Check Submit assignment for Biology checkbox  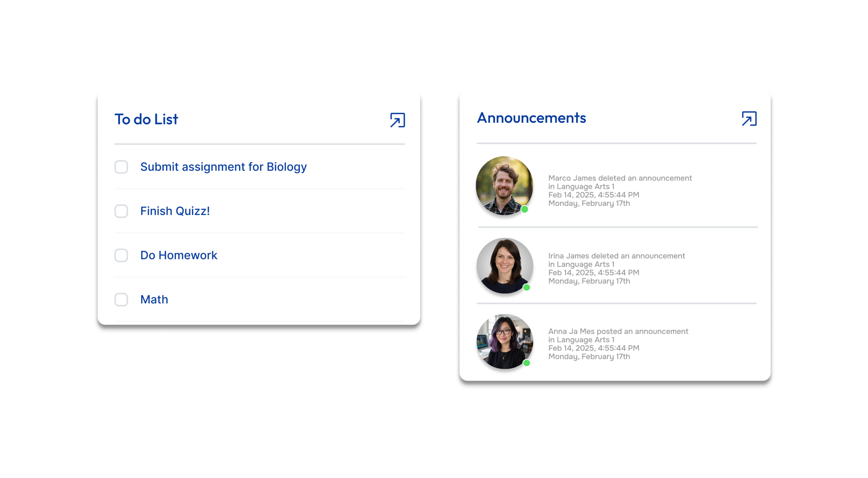[x=121, y=167]
